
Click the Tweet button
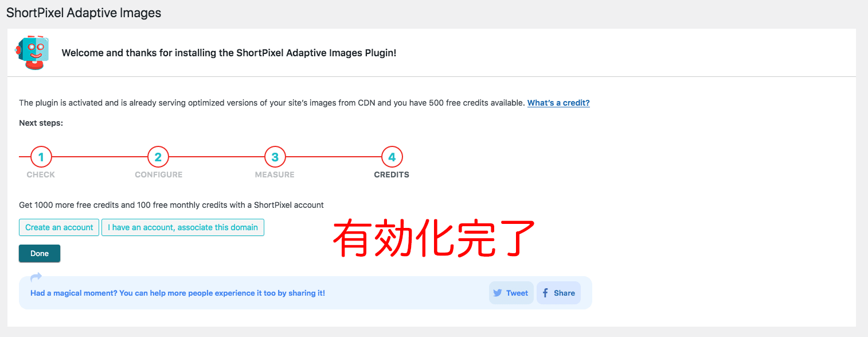(x=511, y=293)
